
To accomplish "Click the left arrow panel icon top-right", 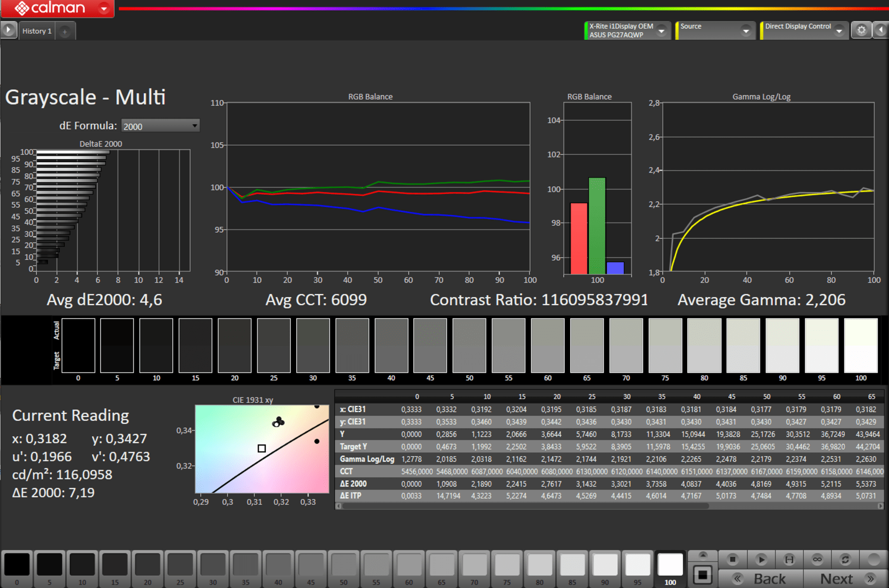I will 881,31.
